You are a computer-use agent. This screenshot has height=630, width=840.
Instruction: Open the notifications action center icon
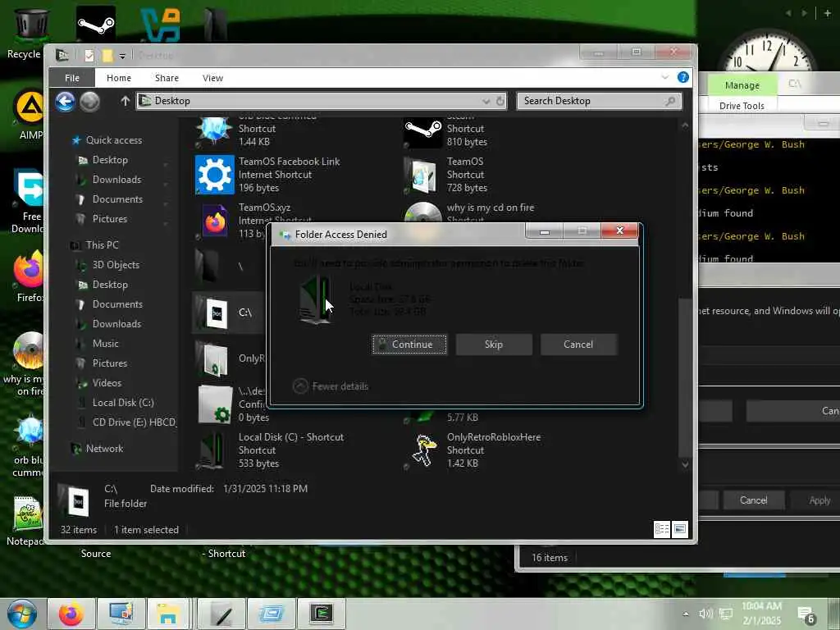click(x=806, y=615)
